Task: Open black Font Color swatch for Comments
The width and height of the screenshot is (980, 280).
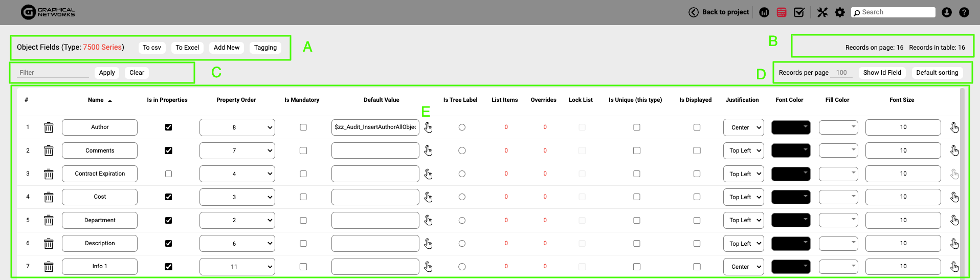Action: pyautogui.click(x=791, y=150)
